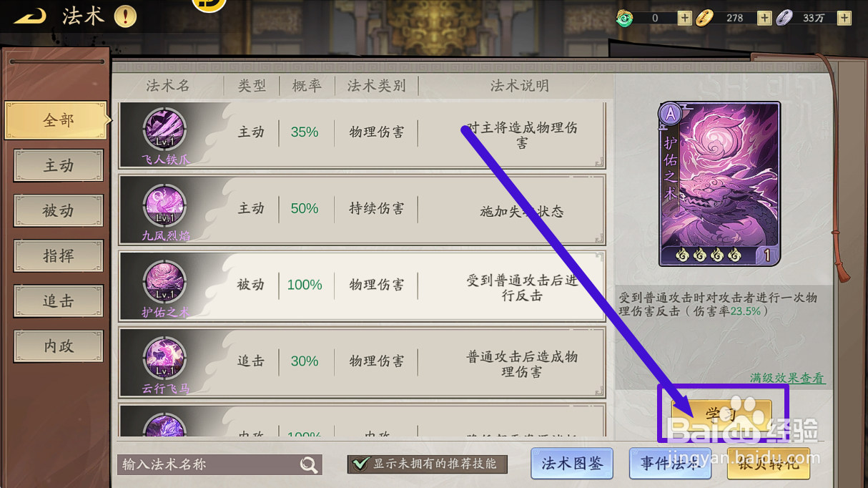The height and width of the screenshot is (488, 868).
Task: Switch to the 追击 tab
Action: tap(59, 301)
